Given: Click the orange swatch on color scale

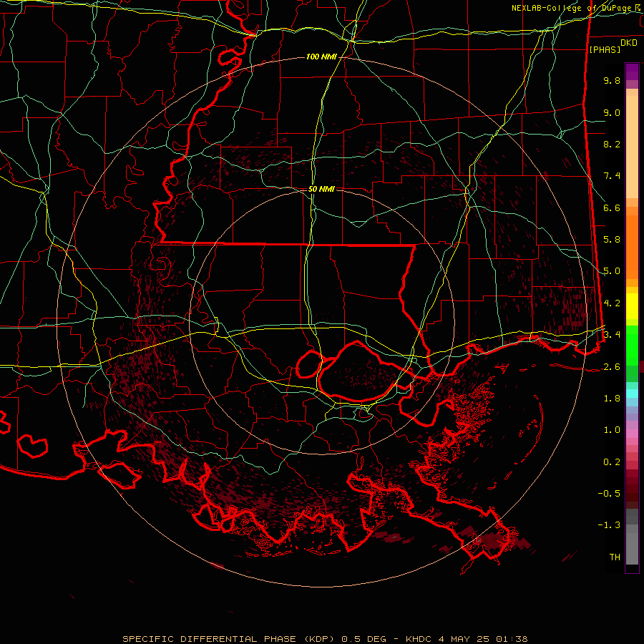Looking at the screenshot, I should [632, 246].
